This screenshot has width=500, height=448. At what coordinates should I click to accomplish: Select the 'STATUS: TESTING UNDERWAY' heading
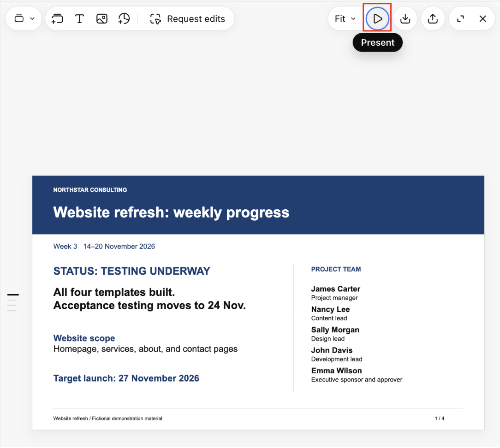(132, 271)
